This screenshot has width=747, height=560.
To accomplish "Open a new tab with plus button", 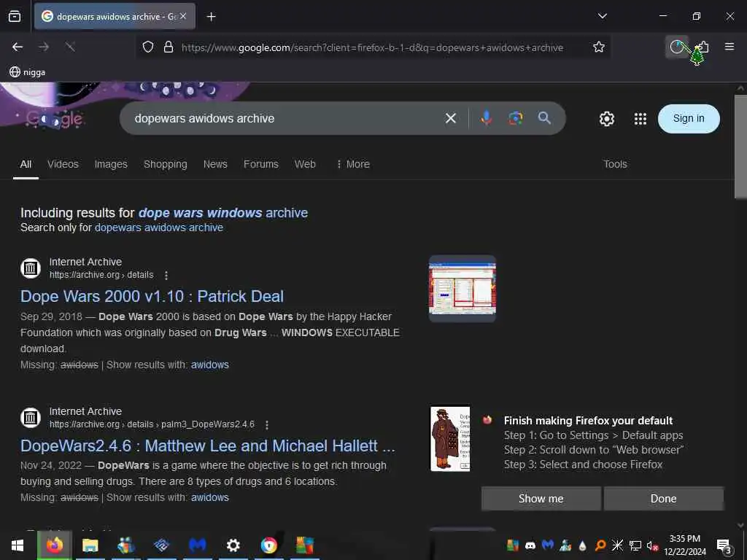I will (x=211, y=17).
